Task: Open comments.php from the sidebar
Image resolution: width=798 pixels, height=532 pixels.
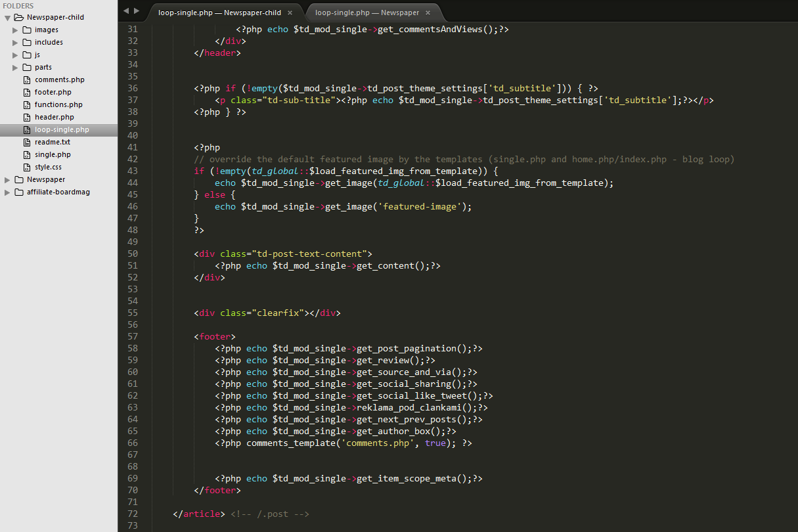Action: (60, 80)
